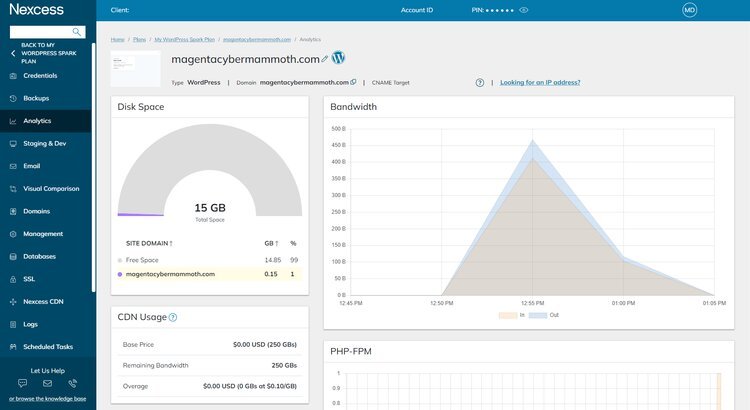Sort by GB column header

coord(271,244)
